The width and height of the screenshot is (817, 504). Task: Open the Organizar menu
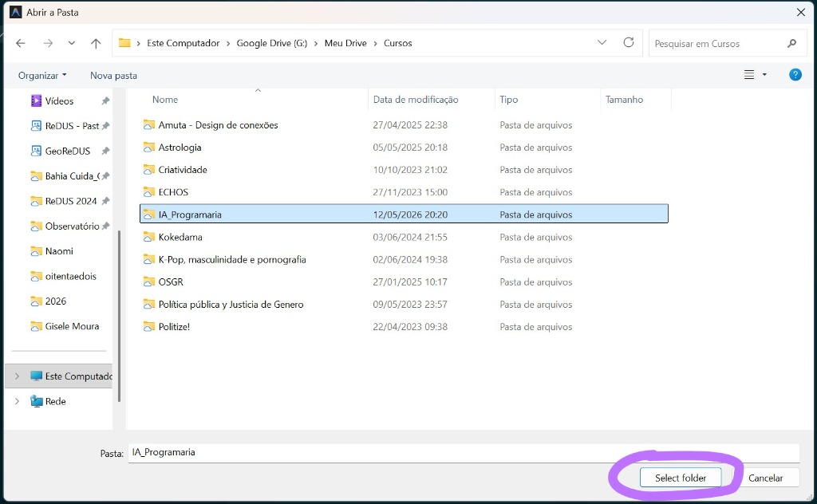(x=42, y=76)
